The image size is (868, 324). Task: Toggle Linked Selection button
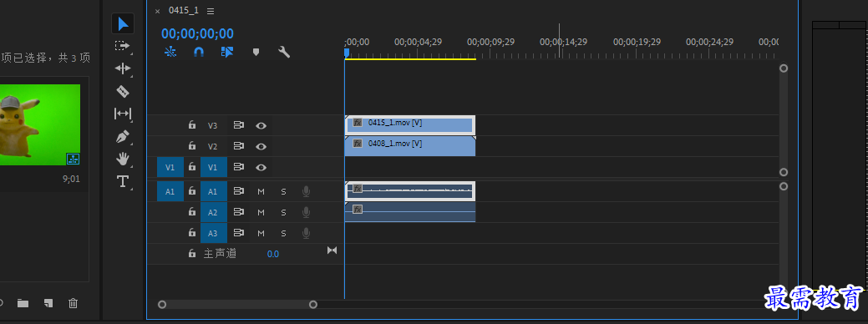[227, 52]
